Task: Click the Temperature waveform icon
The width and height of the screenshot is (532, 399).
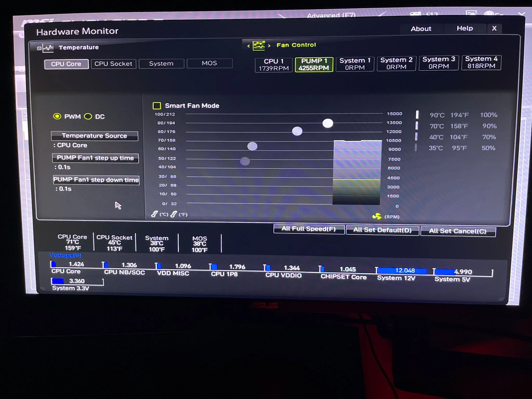Action: click(x=48, y=48)
